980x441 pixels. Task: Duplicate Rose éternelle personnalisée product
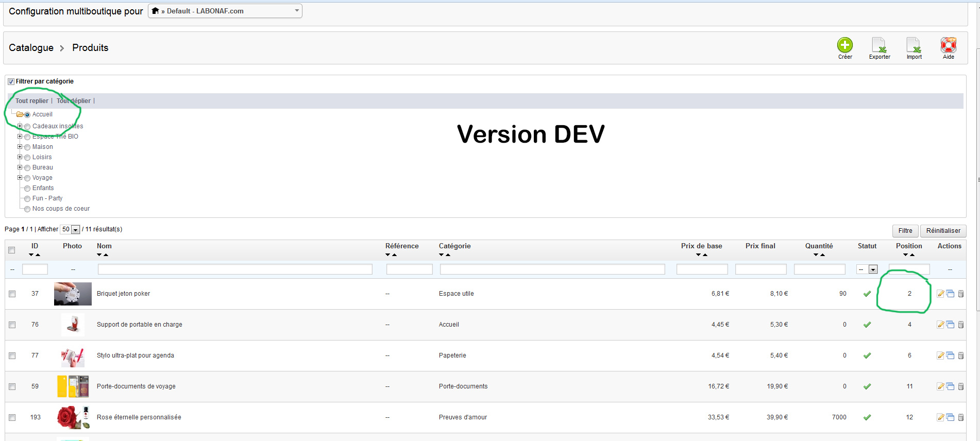(x=950, y=417)
